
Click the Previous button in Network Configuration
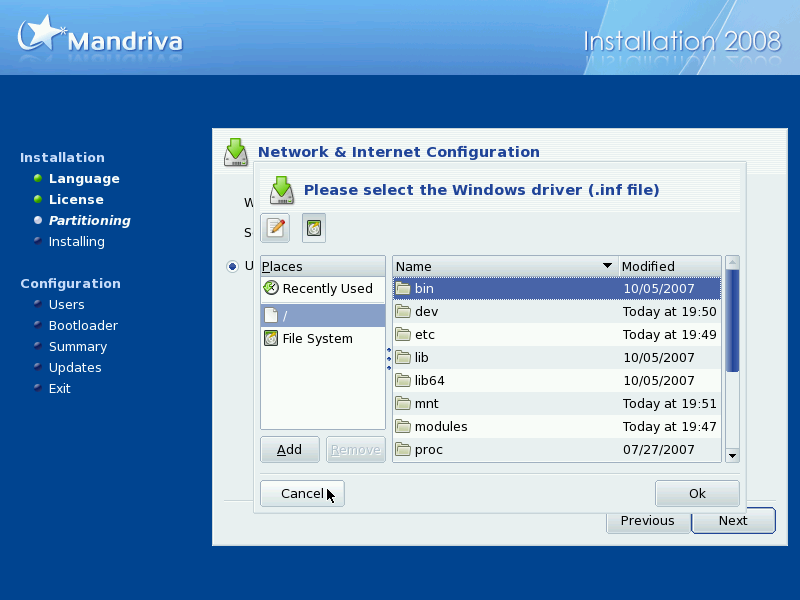coord(648,523)
